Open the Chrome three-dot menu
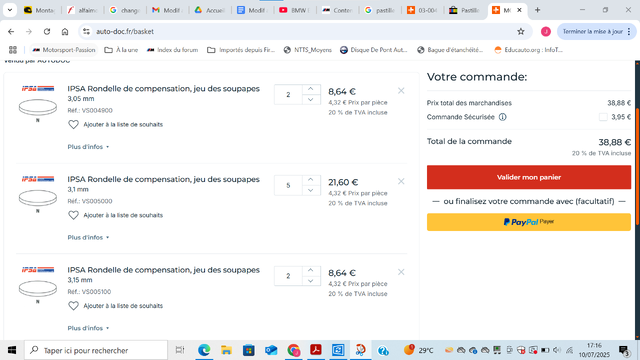640x360 pixels. [629, 31]
